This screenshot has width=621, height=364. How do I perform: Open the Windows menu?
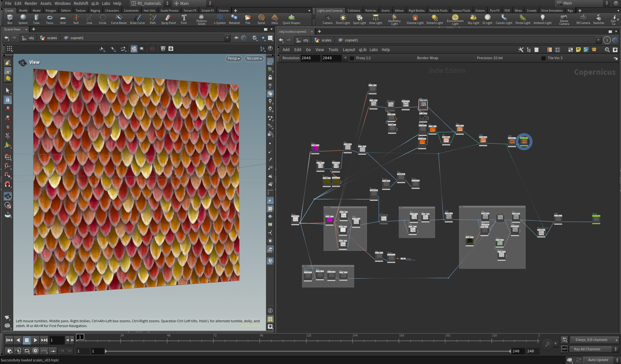pyautogui.click(x=62, y=3)
